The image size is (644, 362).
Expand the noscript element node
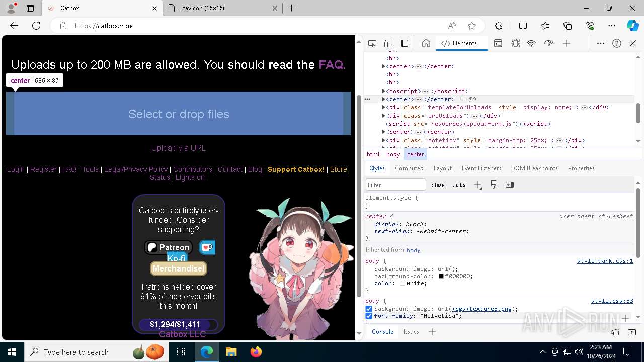[383, 91]
